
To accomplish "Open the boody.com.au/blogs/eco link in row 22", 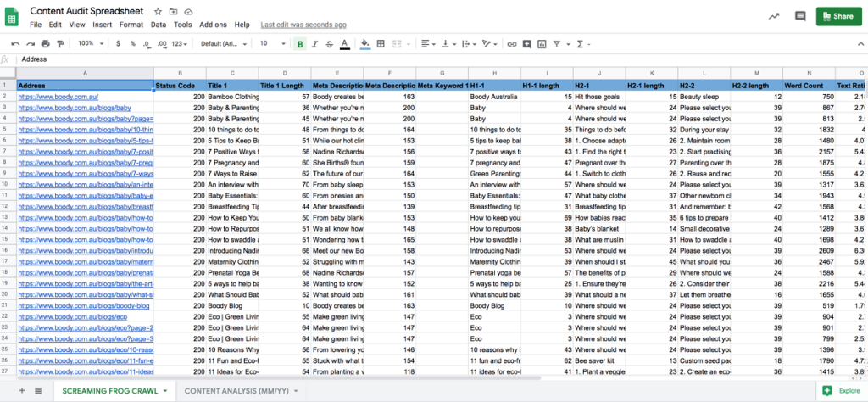I will pyautogui.click(x=73, y=316).
